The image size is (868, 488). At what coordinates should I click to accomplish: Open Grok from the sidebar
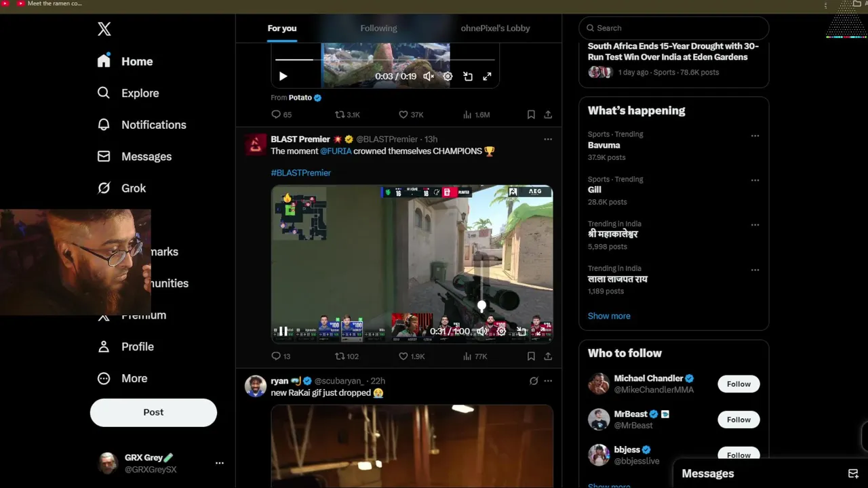(x=121, y=188)
